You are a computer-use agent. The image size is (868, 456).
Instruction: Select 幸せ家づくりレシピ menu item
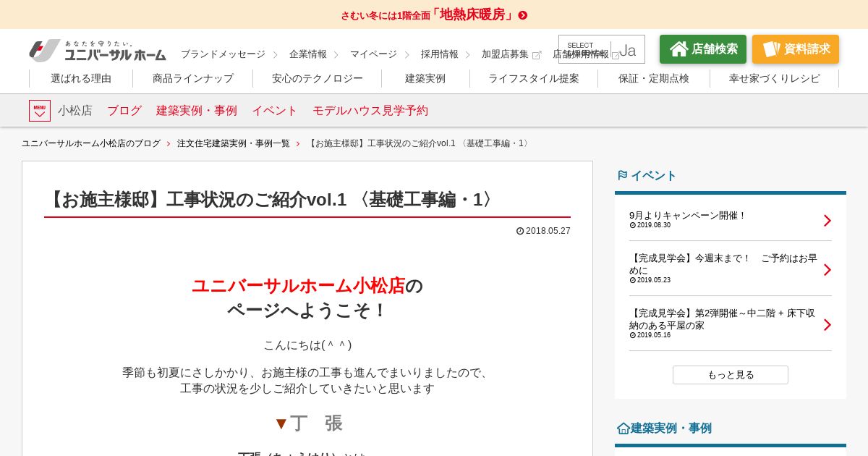point(775,78)
